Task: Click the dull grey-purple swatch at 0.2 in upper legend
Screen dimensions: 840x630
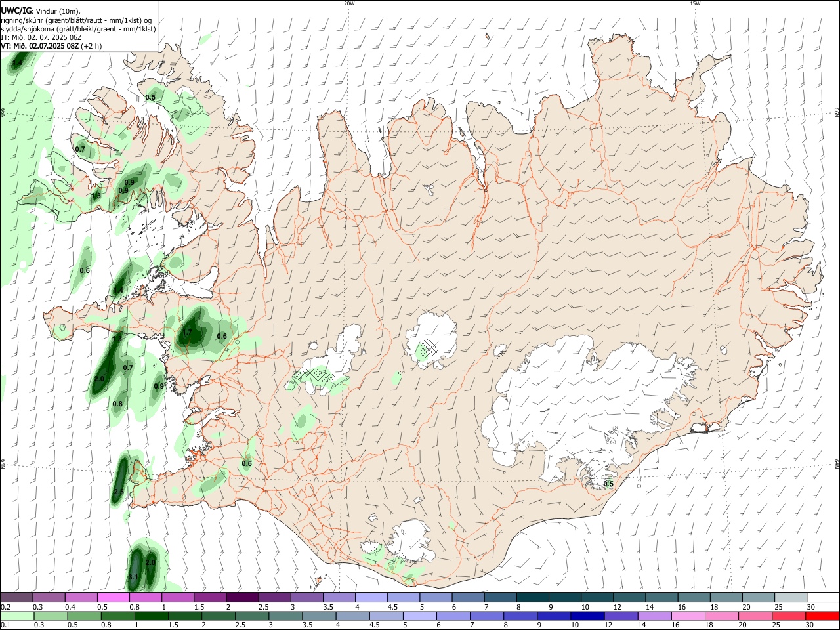Action: pos(17,597)
